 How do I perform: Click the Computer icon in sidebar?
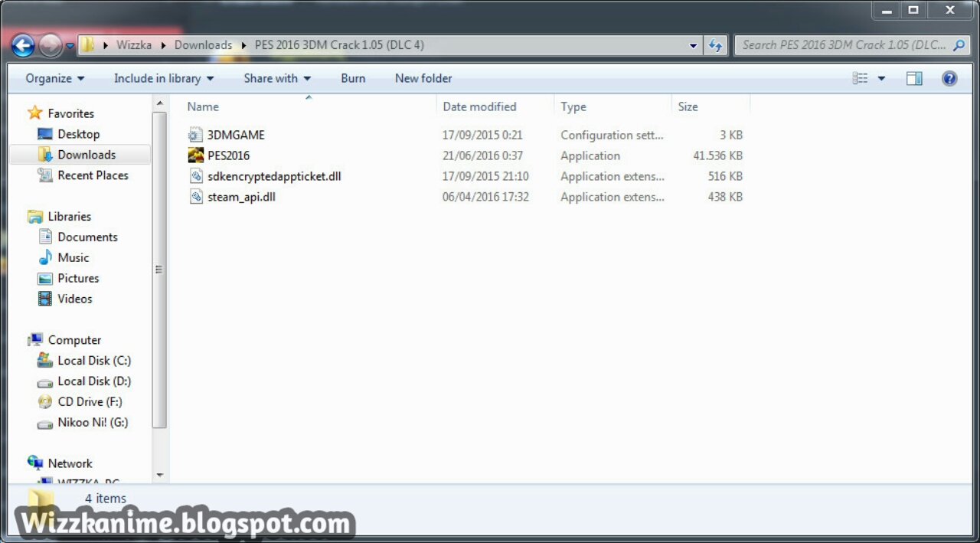(35, 340)
